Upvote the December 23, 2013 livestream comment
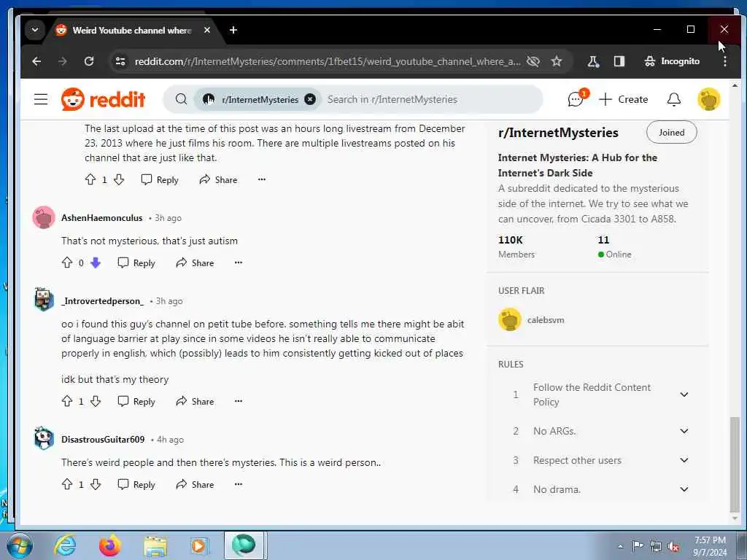 [x=90, y=179]
